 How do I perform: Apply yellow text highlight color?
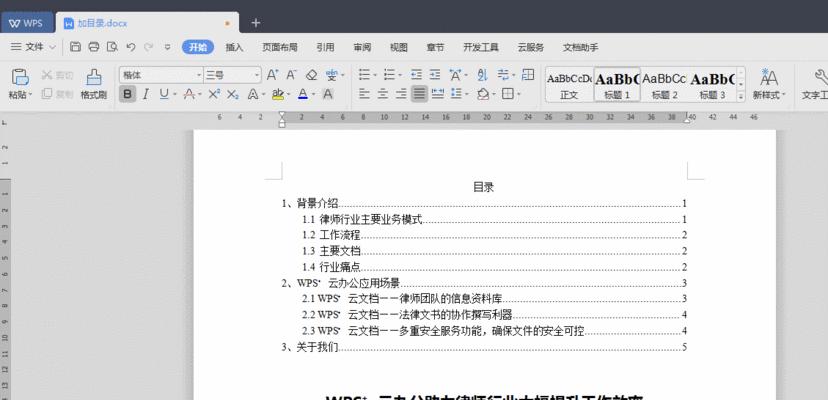point(278,94)
